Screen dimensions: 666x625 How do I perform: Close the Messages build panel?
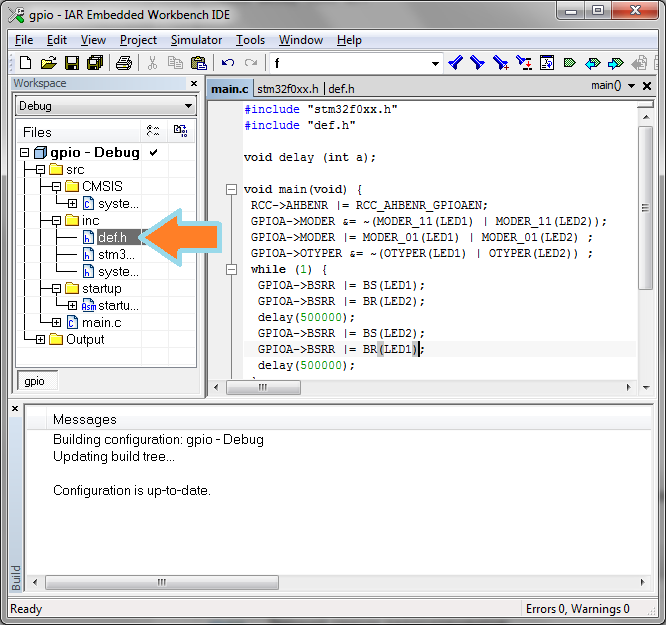pos(15,408)
